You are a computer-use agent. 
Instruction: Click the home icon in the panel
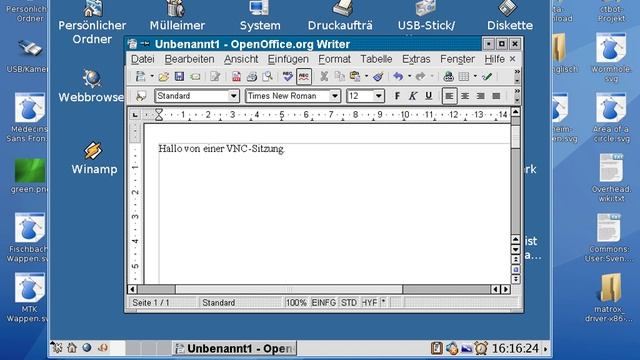pyautogui.click(x=72, y=348)
